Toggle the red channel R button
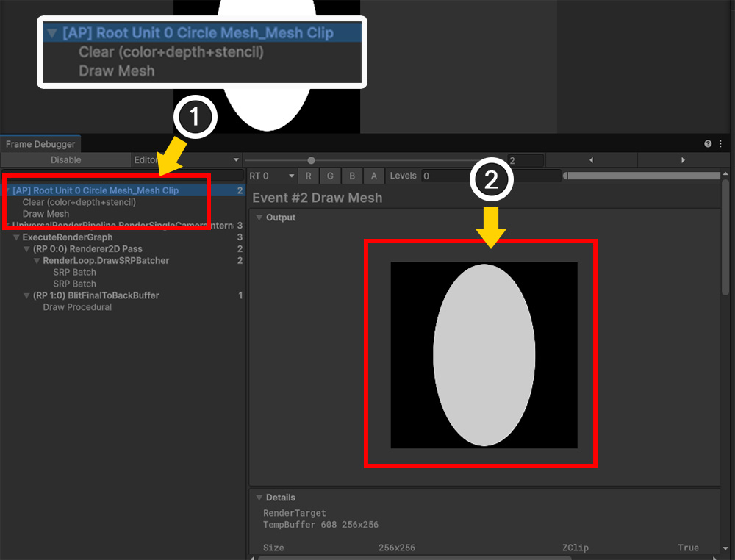 [x=309, y=176]
